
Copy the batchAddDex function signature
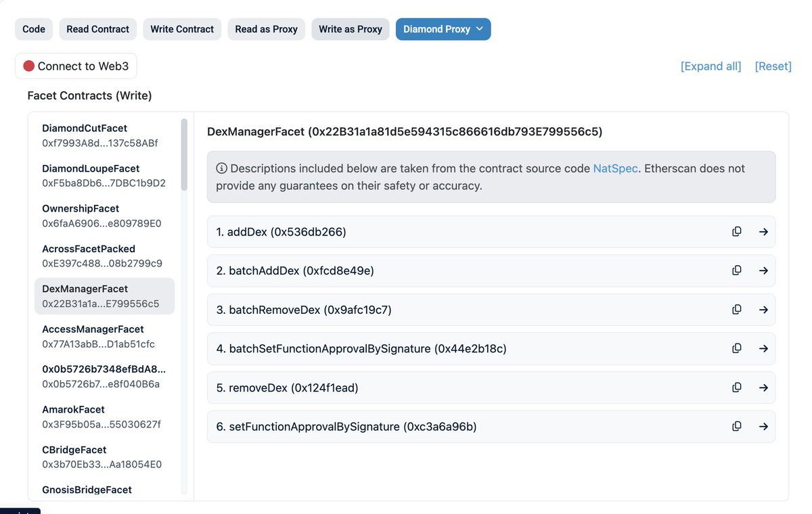coord(737,271)
